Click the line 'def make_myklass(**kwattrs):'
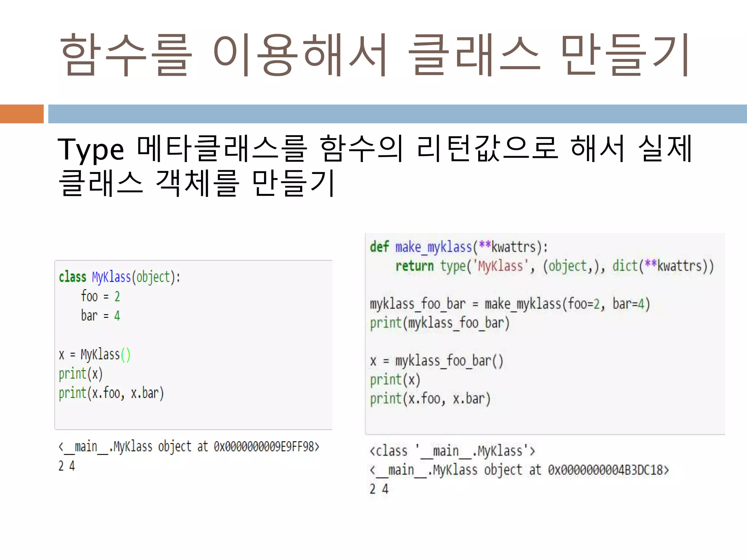 (459, 247)
